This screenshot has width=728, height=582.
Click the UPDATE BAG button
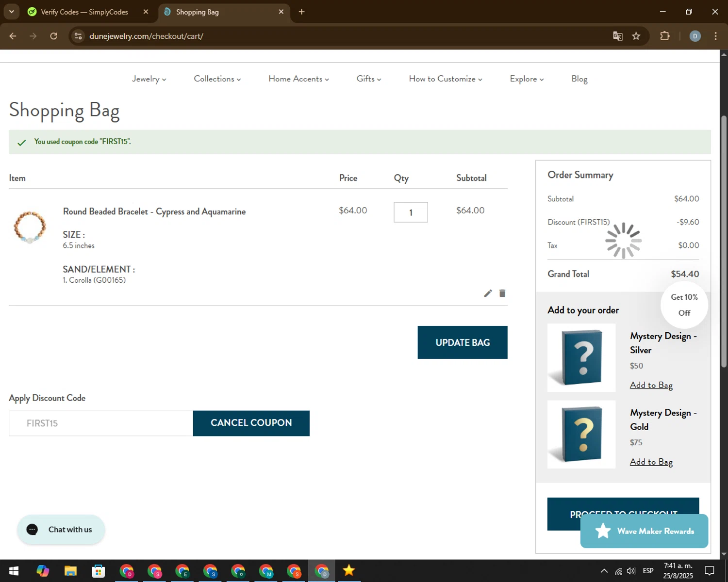click(x=463, y=342)
